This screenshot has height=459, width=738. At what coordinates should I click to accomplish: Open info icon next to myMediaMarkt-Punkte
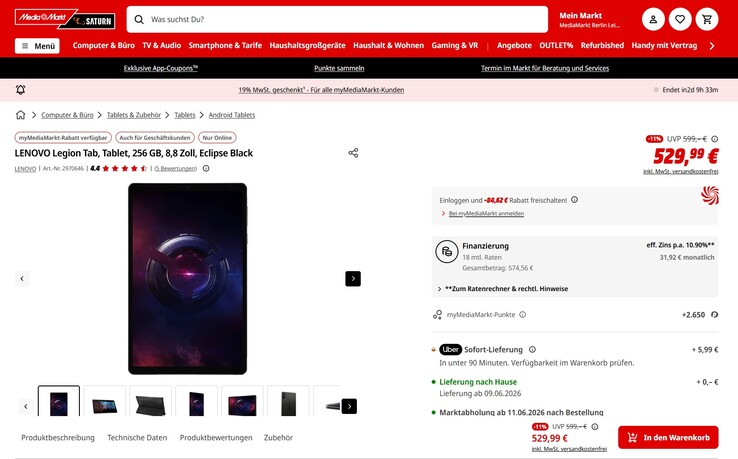click(x=522, y=314)
